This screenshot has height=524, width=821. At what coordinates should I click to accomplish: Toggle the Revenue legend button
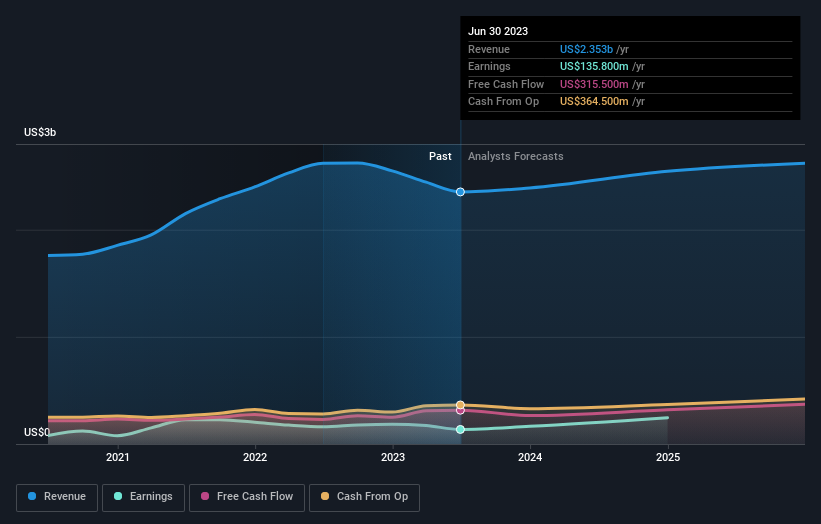point(57,497)
